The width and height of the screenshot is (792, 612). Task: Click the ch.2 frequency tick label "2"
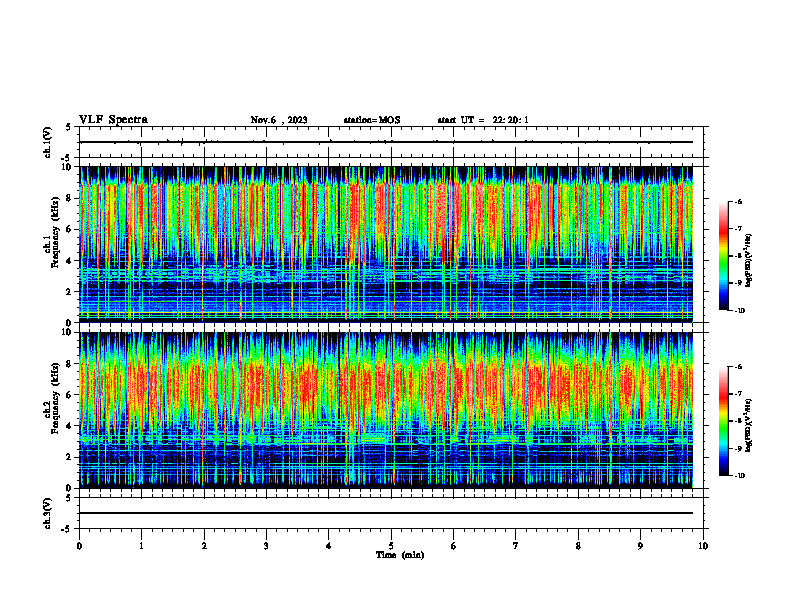(x=70, y=457)
